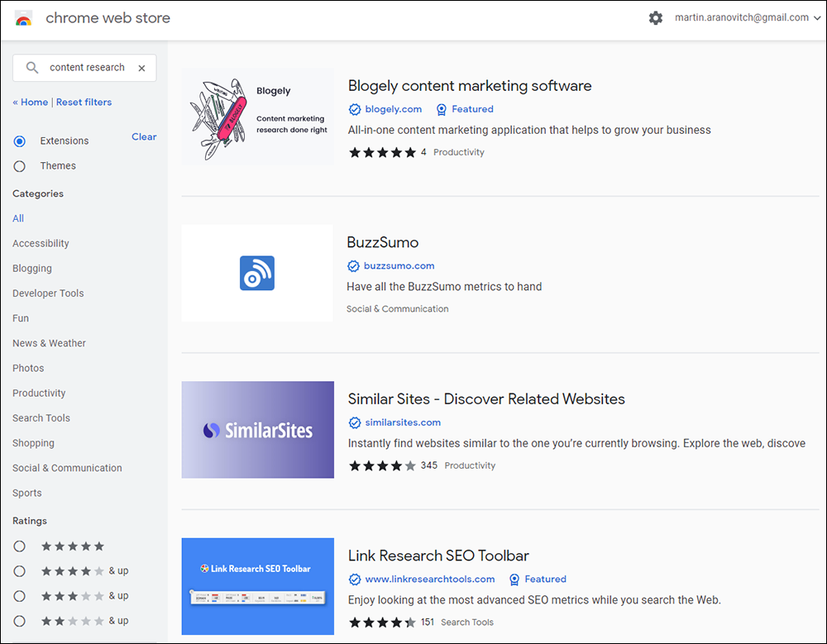The height and width of the screenshot is (644, 827).
Task: Filter by four stars & up
Action: tap(20, 571)
